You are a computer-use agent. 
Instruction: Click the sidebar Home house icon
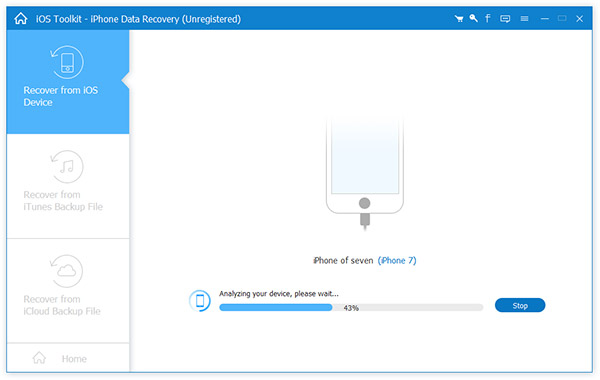[39, 358]
